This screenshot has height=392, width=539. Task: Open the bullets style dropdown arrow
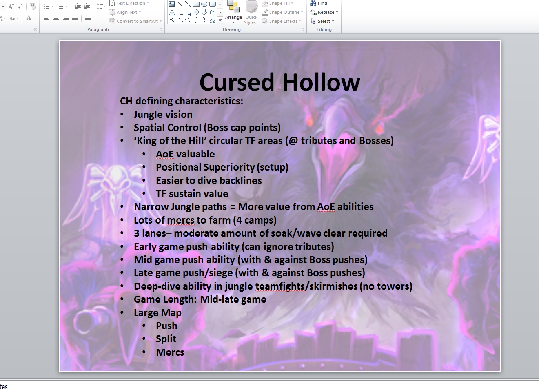click(x=52, y=7)
